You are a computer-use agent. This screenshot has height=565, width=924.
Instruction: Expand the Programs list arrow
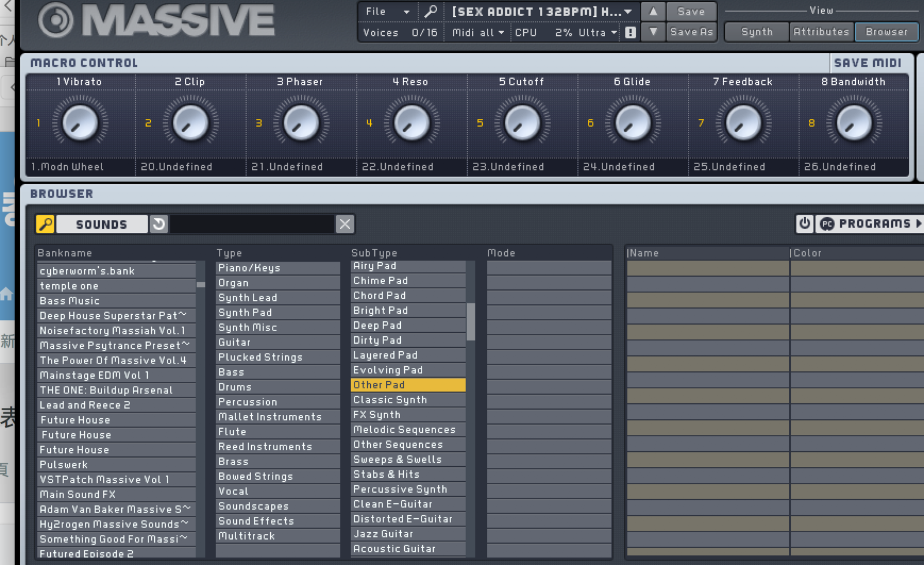(x=918, y=224)
